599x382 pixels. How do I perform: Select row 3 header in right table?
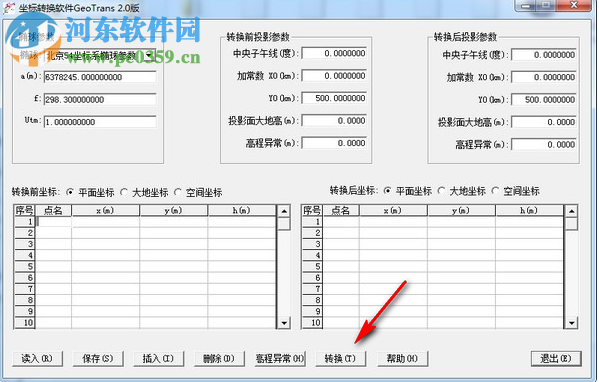(x=312, y=244)
